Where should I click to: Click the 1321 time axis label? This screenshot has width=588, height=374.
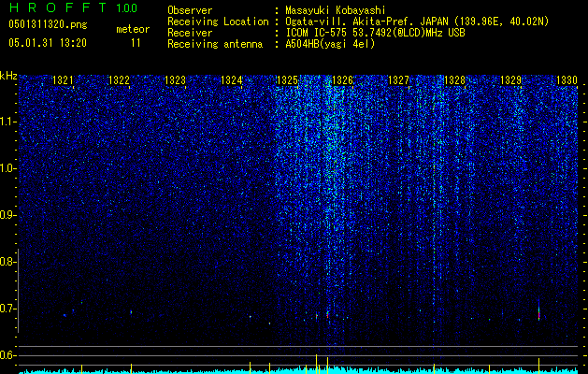click(63, 79)
